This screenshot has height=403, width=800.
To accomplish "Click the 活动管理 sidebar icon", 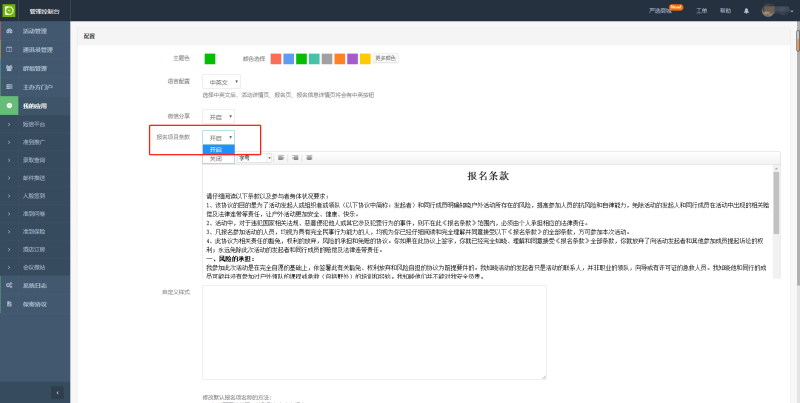I will coord(9,32).
